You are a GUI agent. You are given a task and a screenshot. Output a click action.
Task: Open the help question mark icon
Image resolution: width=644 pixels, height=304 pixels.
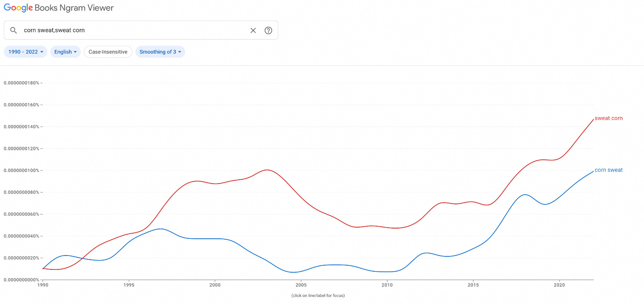point(268,30)
